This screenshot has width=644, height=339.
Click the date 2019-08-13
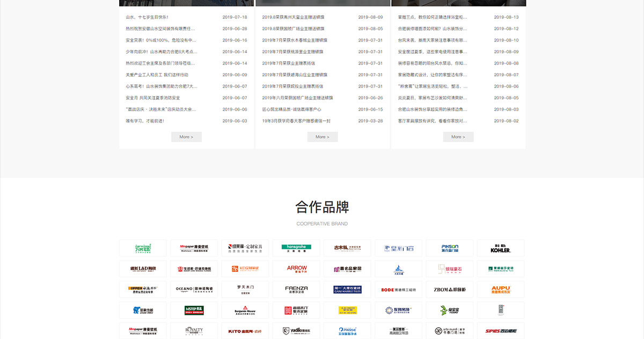click(507, 17)
